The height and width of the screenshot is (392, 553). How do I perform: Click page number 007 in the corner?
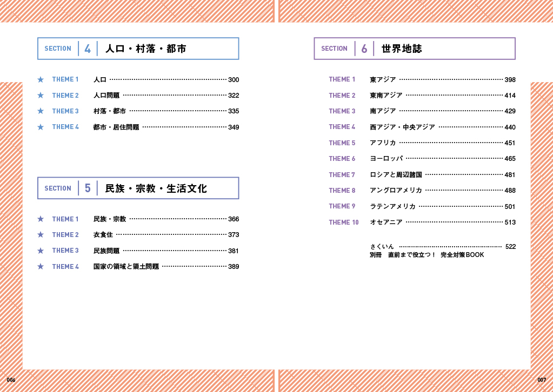pyautogui.click(x=542, y=380)
